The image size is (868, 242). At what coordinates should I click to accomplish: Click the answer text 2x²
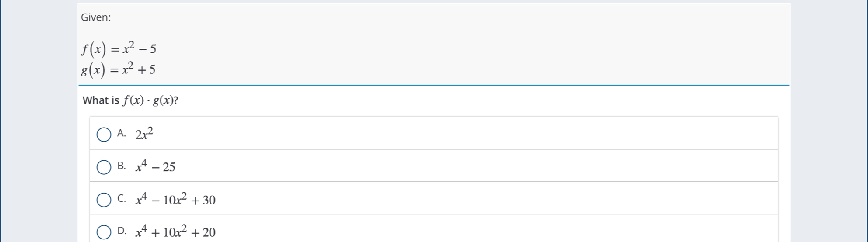coord(144,133)
